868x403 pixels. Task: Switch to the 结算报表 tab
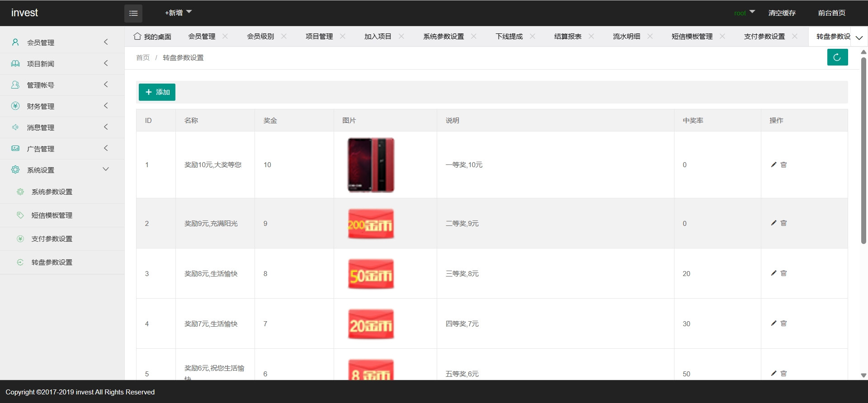[567, 37]
